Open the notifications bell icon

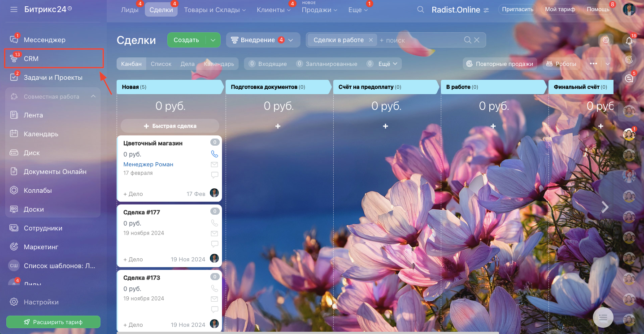pyautogui.click(x=629, y=41)
